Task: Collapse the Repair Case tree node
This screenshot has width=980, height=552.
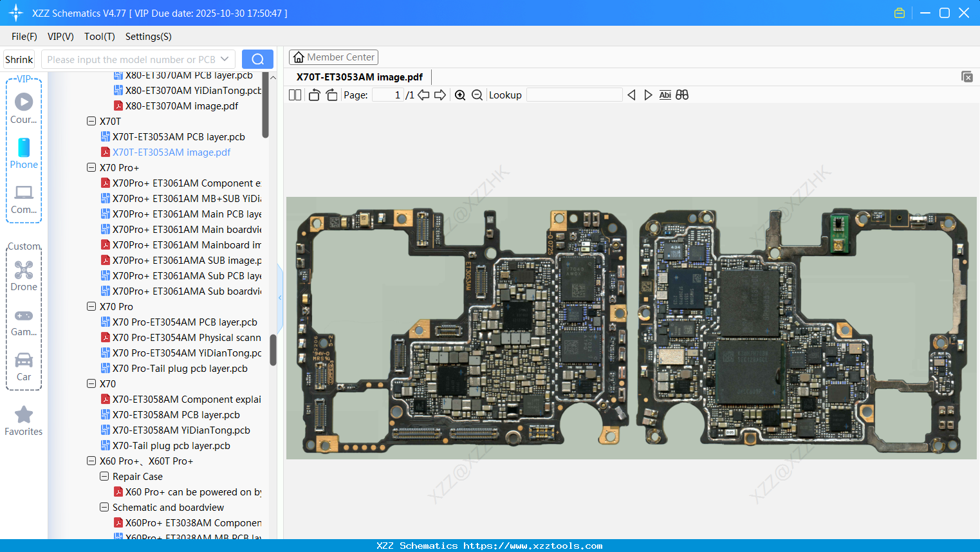Action: pos(104,477)
